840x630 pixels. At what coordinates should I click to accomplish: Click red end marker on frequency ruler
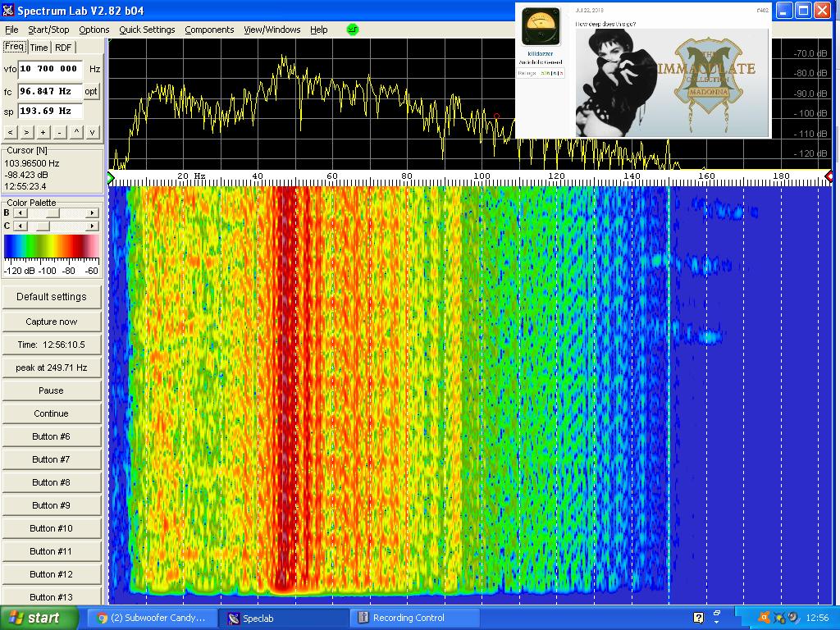(x=829, y=176)
